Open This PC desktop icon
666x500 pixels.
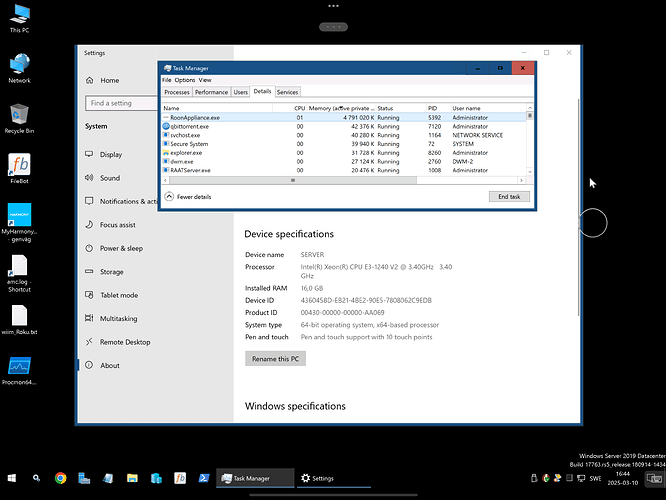point(20,19)
